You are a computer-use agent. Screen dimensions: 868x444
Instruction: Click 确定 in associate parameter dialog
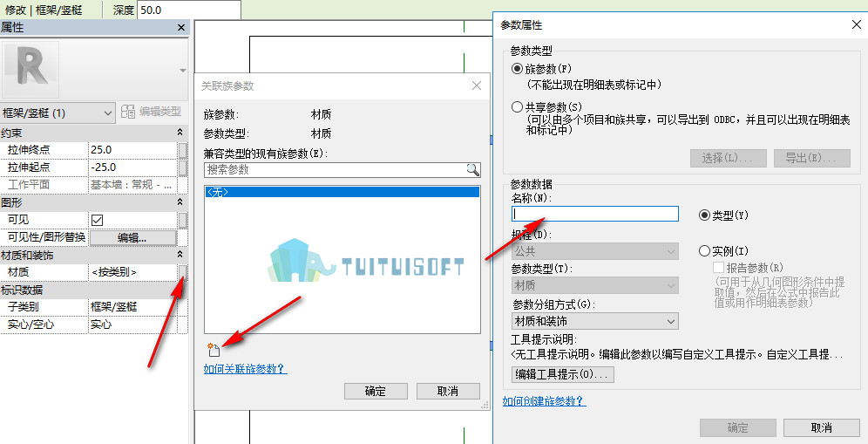pyautogui.click(x=376, y=391)
